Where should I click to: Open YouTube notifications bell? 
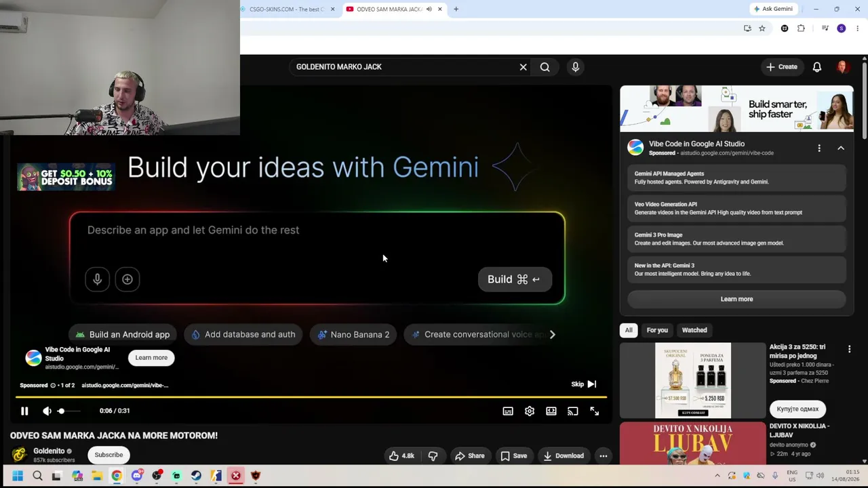817,67
